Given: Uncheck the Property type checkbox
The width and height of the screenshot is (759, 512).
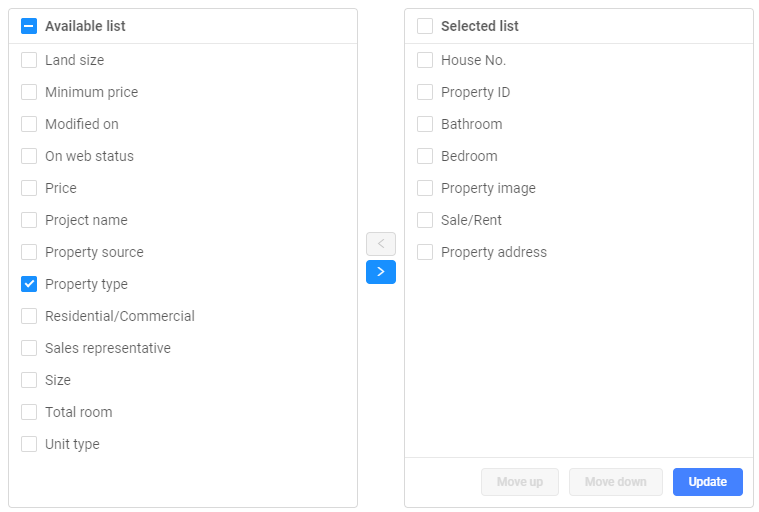Looking at the screenshot, I should [x=29, y=284].
